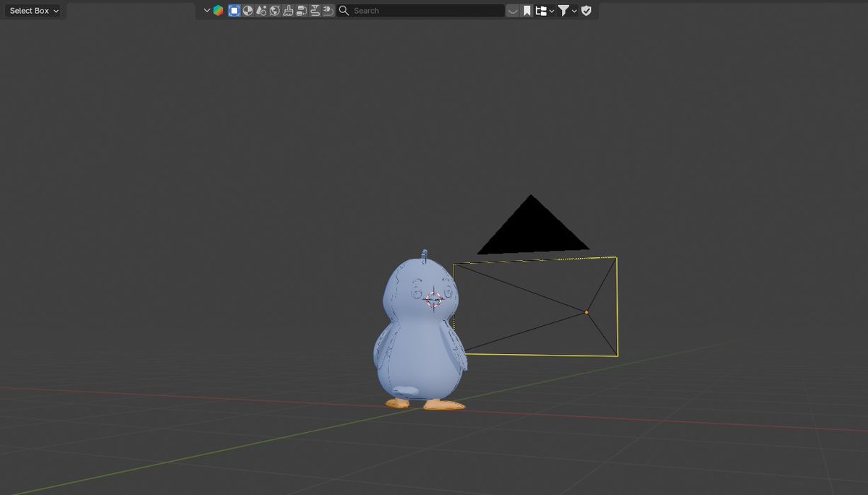Click the colorful cube editor icon

click(218, 11)
